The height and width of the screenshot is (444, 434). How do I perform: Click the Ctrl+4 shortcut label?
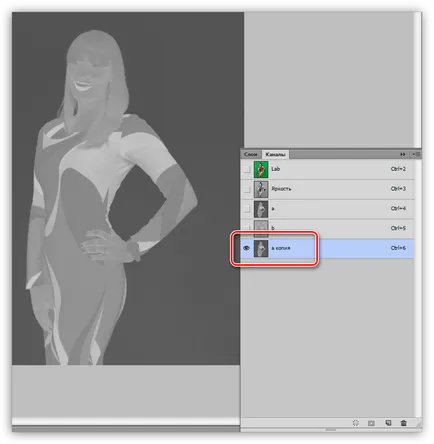398,208
